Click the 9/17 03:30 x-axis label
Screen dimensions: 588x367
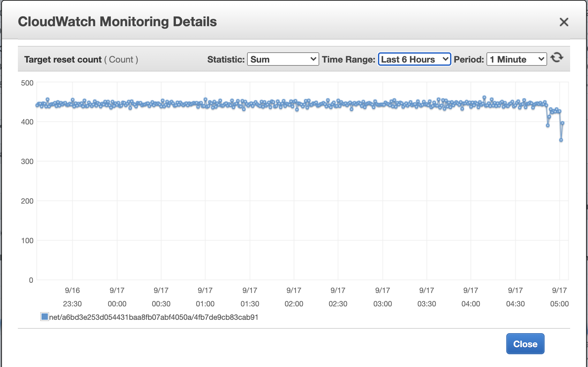(427, 297)
